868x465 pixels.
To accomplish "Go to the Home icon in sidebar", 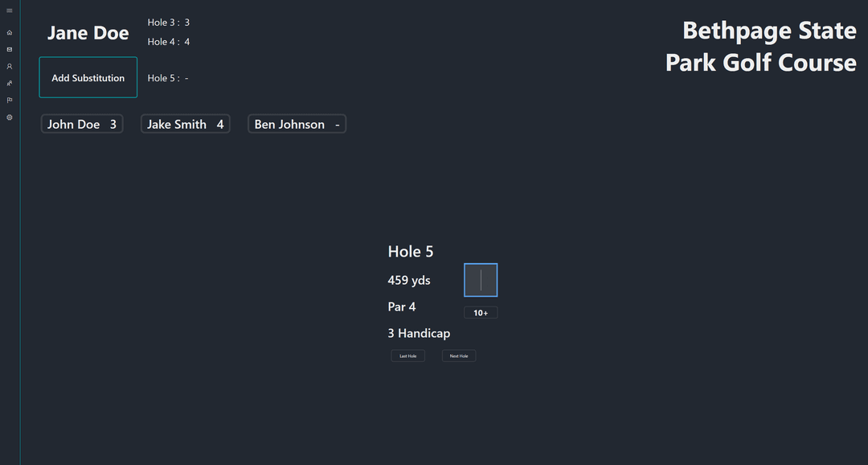I will (x=10, y=33).
